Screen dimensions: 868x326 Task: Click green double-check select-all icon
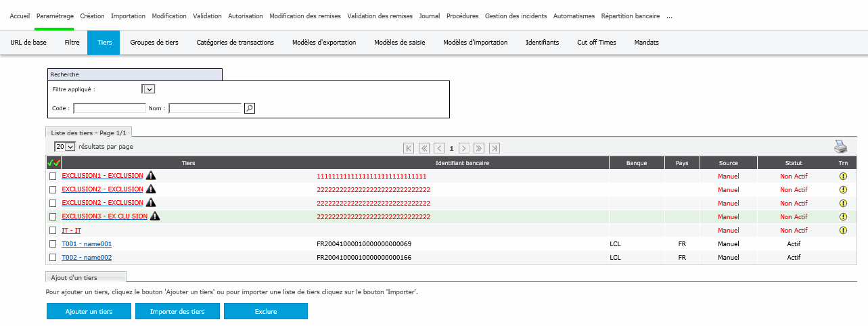[x=53, y=163]
